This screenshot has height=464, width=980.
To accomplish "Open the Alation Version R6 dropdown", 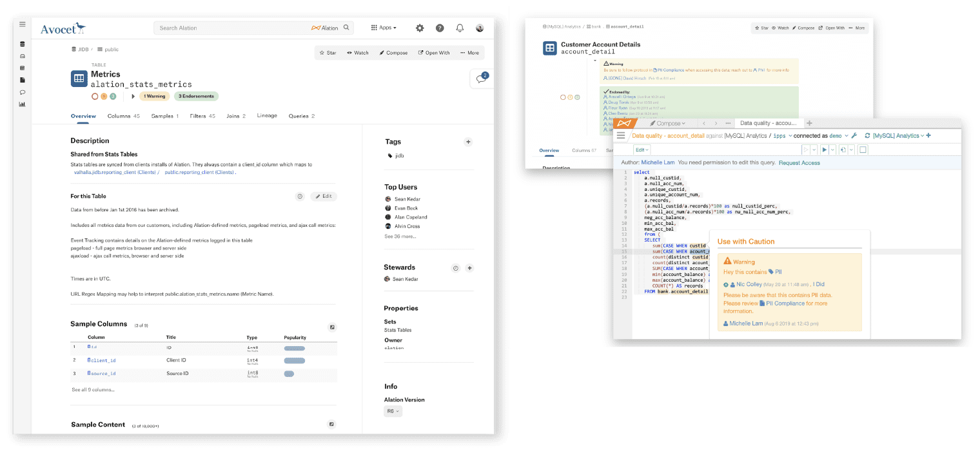I will (393, 411).
